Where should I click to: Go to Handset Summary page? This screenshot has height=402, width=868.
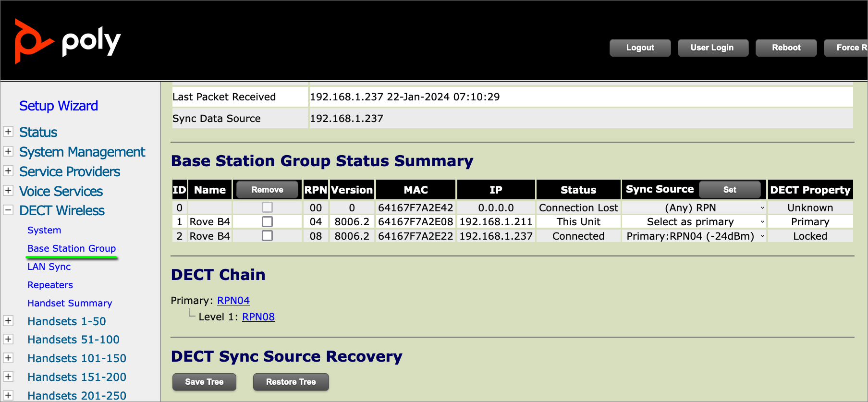click(x=70, y=303)
